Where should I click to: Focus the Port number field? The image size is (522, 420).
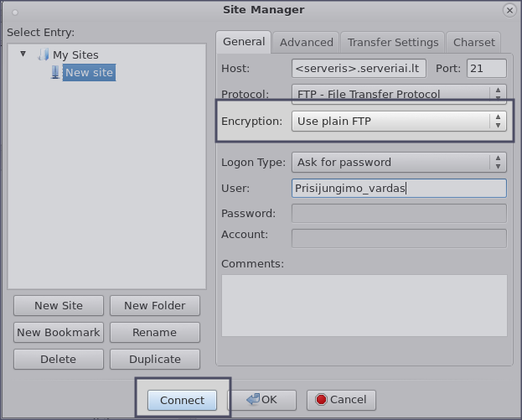[485, 68]
